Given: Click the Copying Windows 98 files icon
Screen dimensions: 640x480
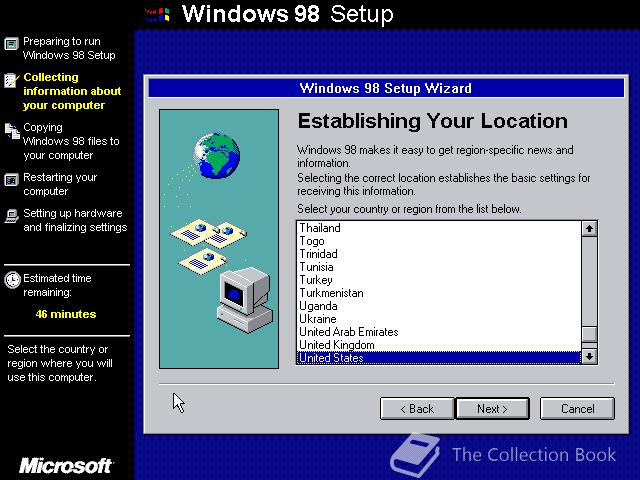Looking at the screenshot, I should [x=12, y=131].
